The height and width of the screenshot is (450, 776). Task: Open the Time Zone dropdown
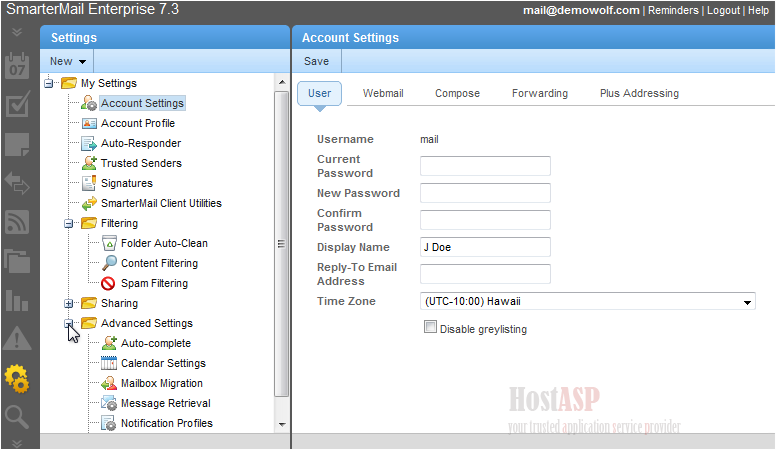pos(587,301)
